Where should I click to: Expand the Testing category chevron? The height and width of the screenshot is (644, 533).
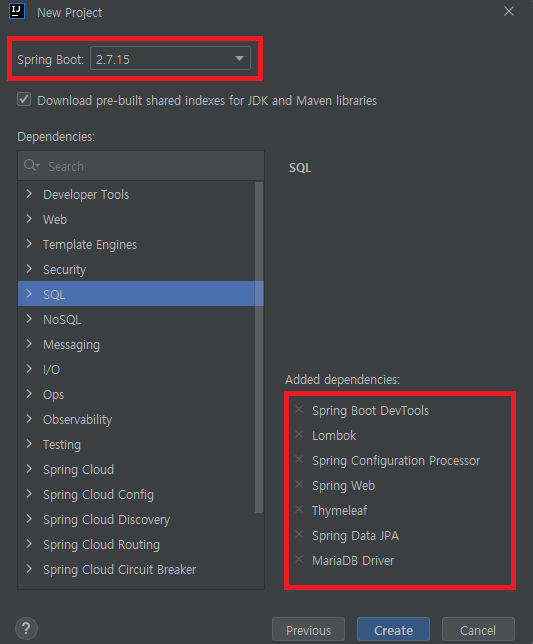coord(29,444)
